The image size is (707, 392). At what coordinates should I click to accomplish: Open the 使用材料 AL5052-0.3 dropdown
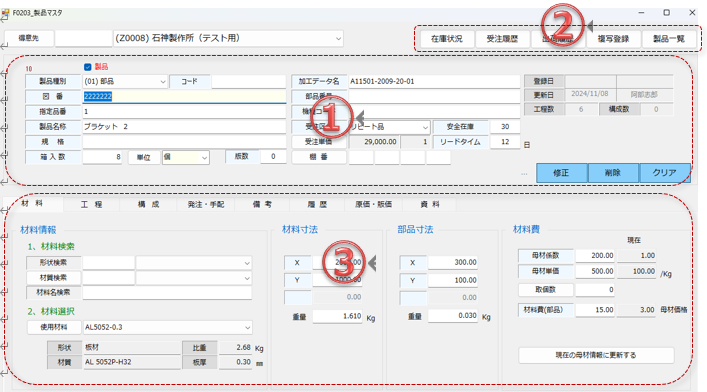click(x=247, y=327)
